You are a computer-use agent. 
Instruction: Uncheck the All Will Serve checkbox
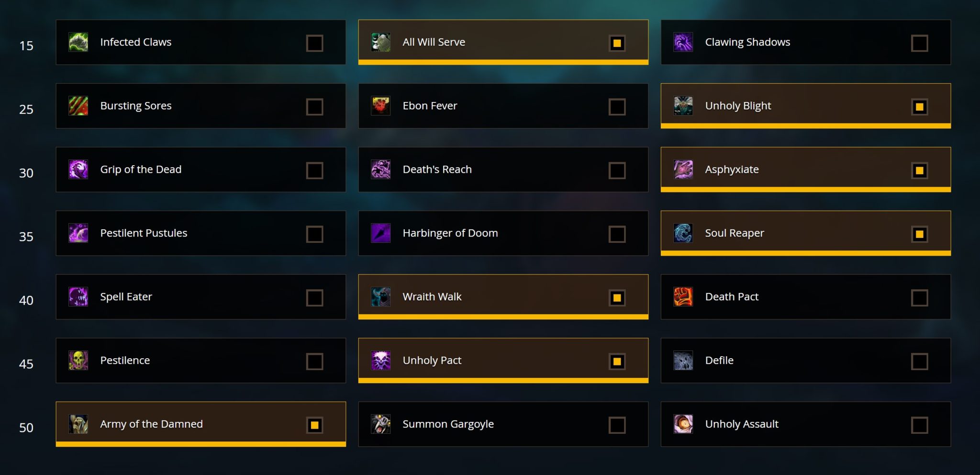pyautogui.click(x=617, y=43)
